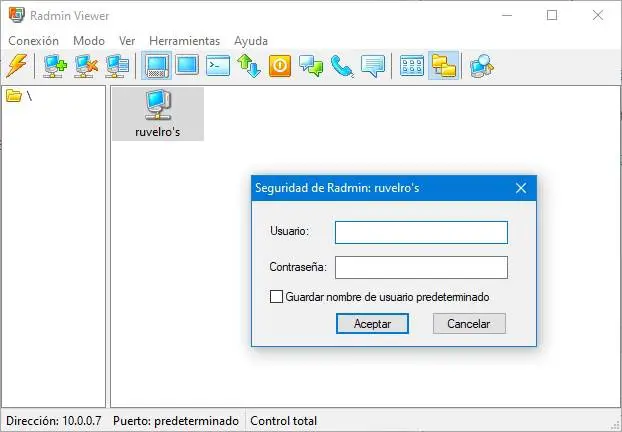Click the Dirección 10.0.0.7 status text
The height and width of the screenshot is (432, 622).
point(54,420)
